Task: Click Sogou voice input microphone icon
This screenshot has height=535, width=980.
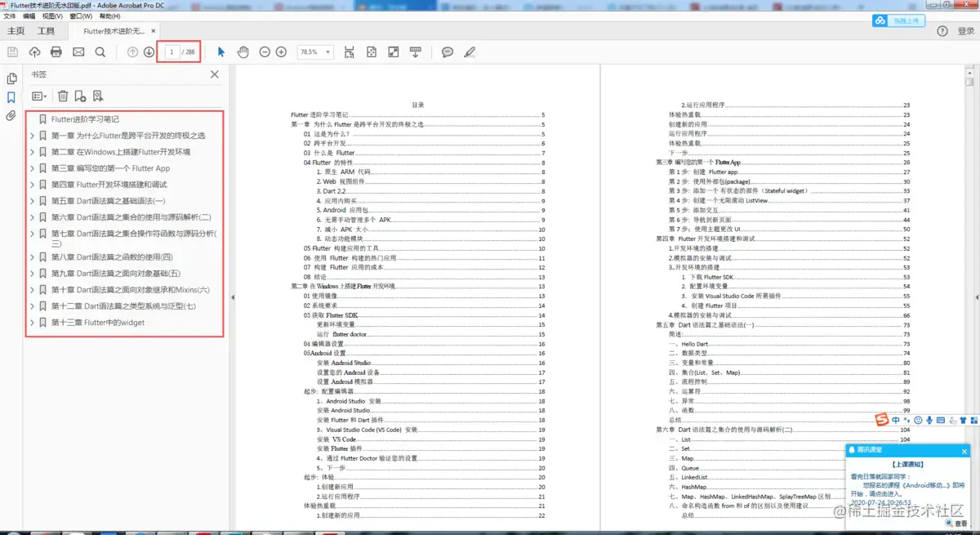Action: click(930, 420)
